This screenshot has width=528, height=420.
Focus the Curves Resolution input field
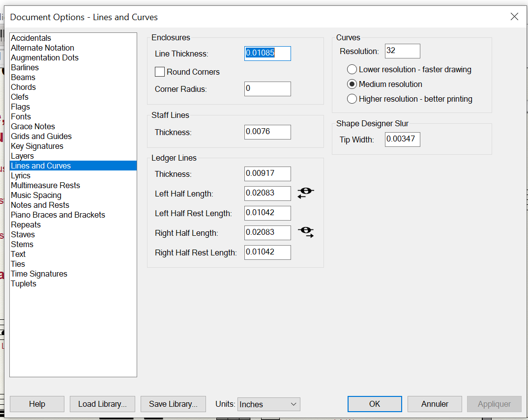pyautogui.click(x=402, y=51)
